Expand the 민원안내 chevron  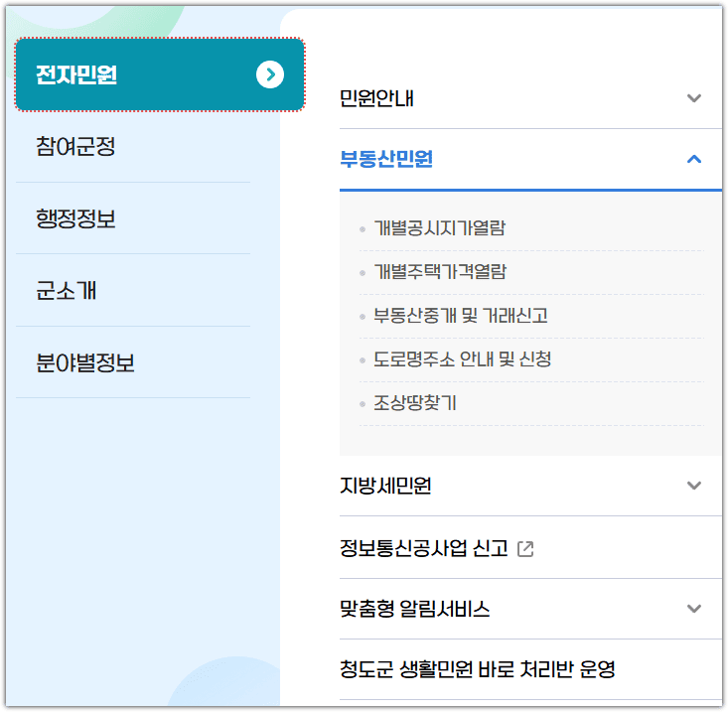(693, 98)
